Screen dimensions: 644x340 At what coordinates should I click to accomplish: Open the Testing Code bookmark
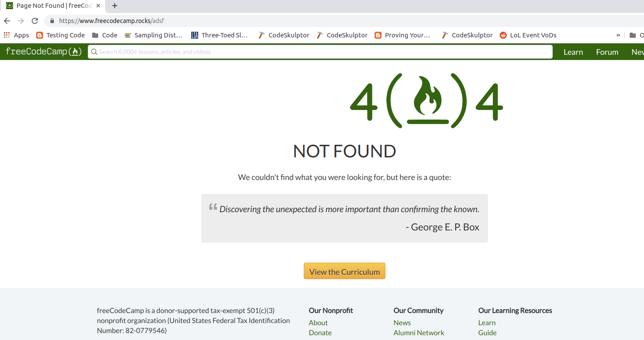coord(60,35)
